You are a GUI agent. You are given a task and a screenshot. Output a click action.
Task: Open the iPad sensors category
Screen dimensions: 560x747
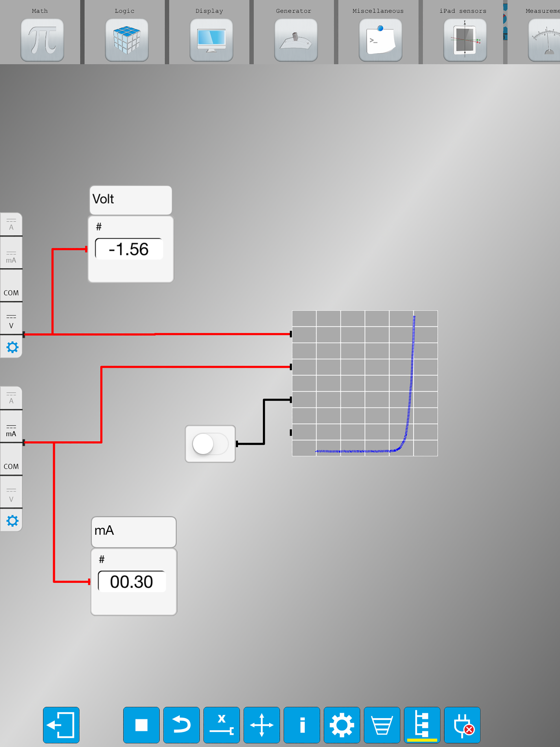click(465, 40)
